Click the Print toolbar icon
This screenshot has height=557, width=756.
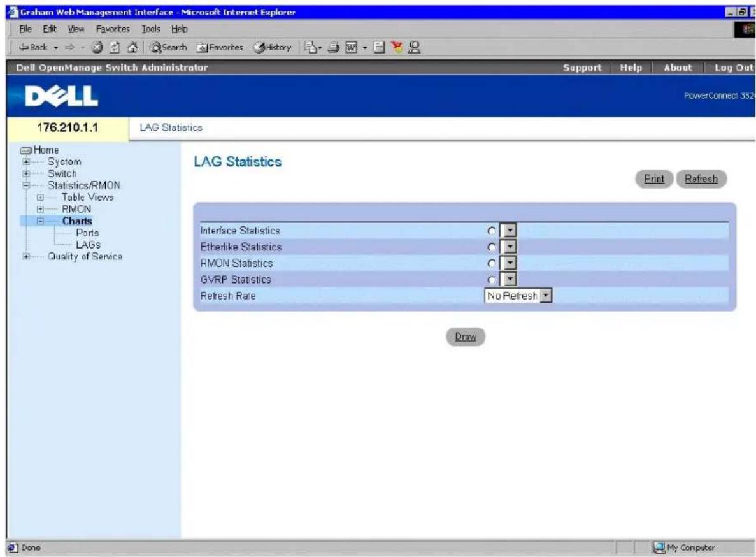334,47
